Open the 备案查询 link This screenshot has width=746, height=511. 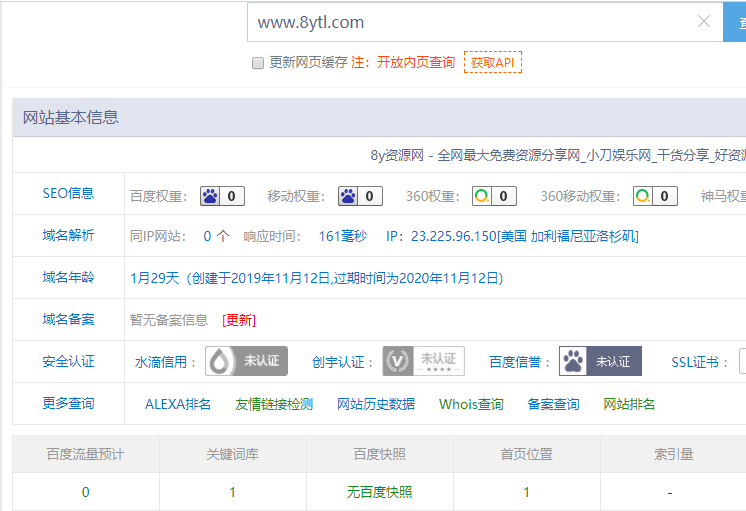553,404
